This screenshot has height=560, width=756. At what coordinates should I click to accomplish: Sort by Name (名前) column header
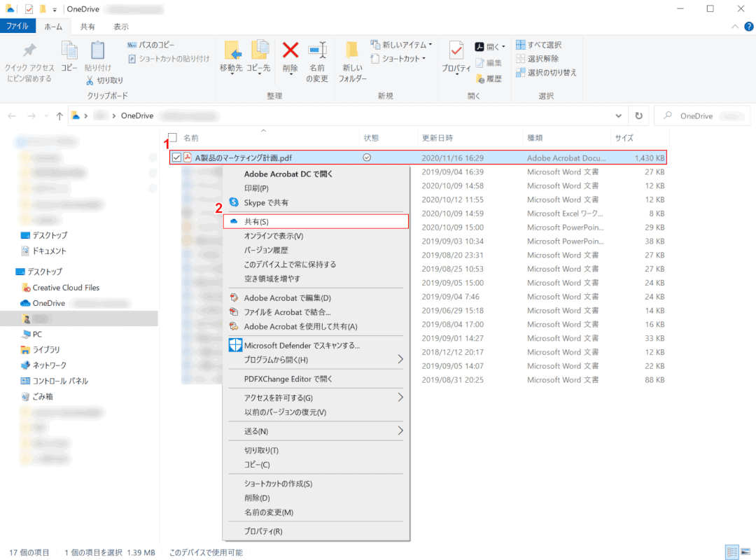pyautogui.click(x=190, y=138)
